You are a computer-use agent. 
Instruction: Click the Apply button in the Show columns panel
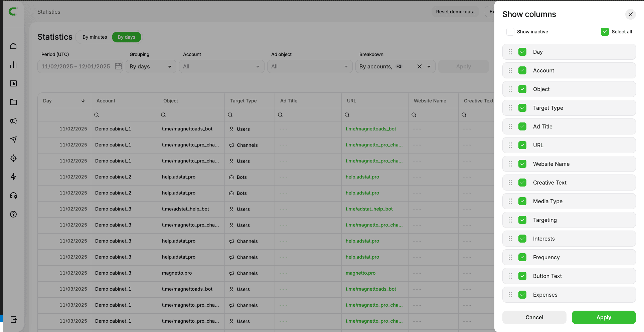tap(604, 317)
